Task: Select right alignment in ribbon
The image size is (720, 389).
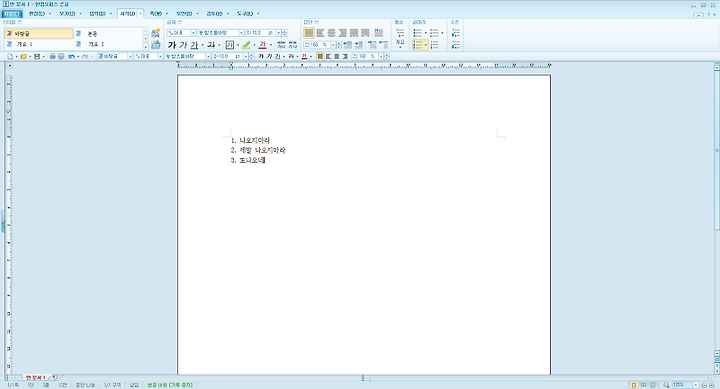Action: point(343,33)
